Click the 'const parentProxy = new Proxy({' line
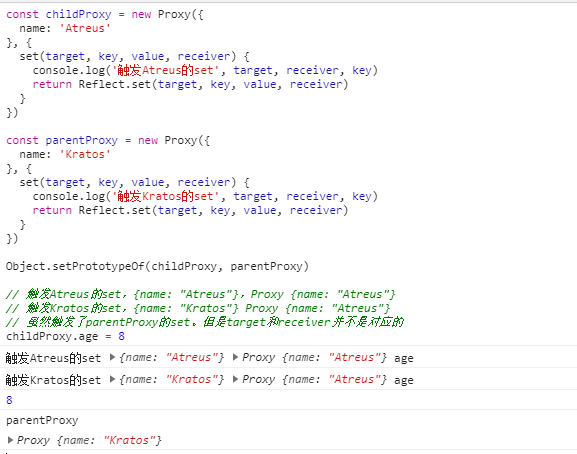This screenshot has height=454, width=577. tap(108, 141)
